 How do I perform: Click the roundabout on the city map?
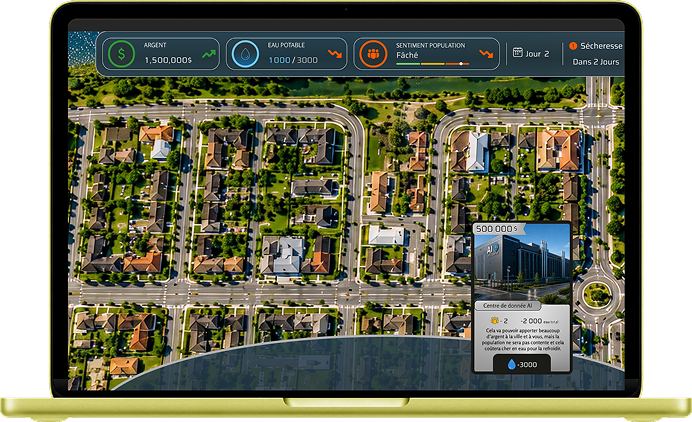pyautogui.click(x=597, y=294)
